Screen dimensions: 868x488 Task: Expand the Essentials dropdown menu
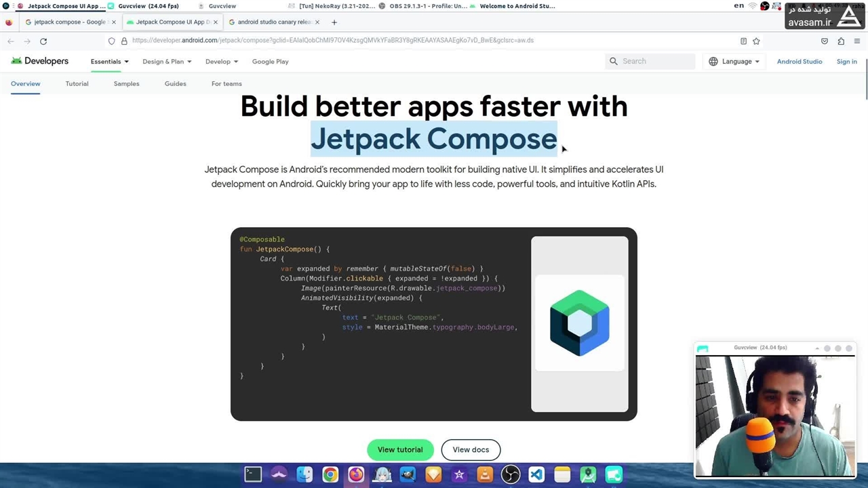[x=109, y=62]
